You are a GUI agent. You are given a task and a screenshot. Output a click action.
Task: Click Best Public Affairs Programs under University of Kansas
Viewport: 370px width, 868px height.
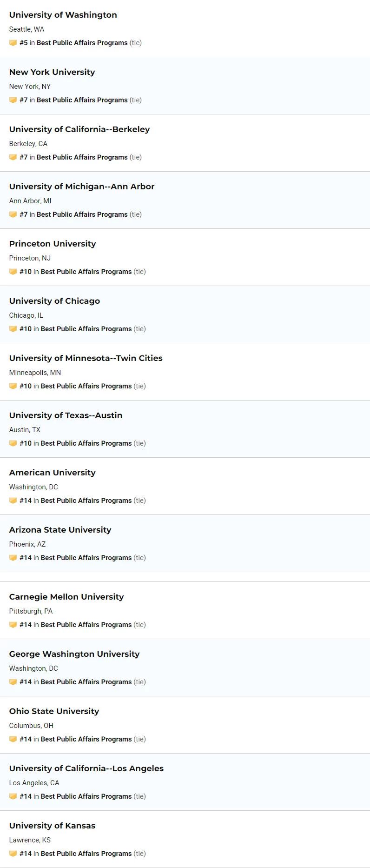[x=86, y=854]
